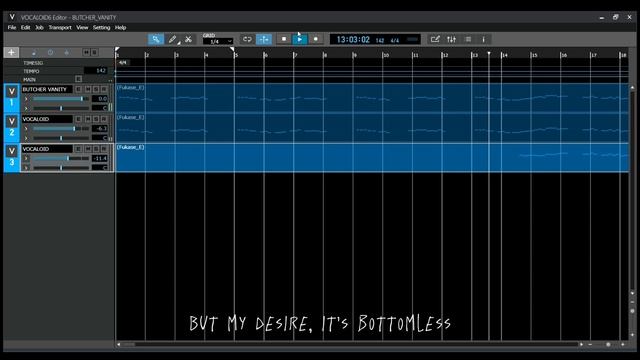Expand volume chevron on track 3

click(26, 158)
